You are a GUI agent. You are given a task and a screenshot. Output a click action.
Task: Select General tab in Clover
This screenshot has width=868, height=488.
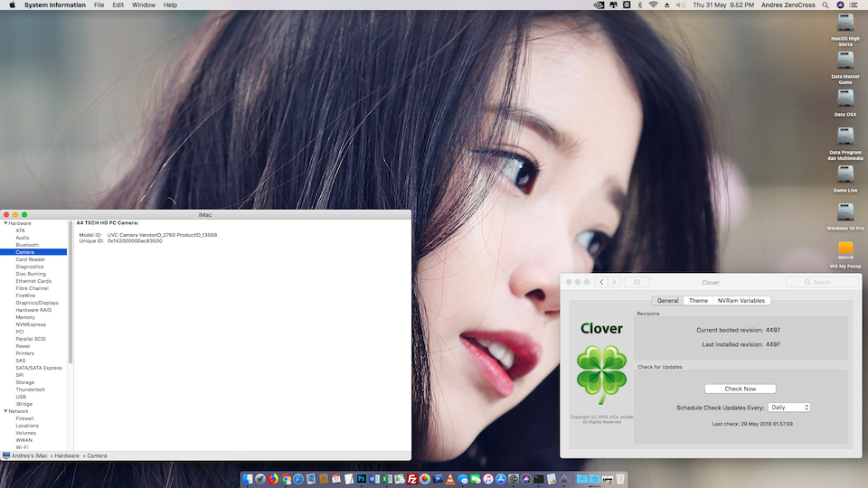click(x=667, y=300)
